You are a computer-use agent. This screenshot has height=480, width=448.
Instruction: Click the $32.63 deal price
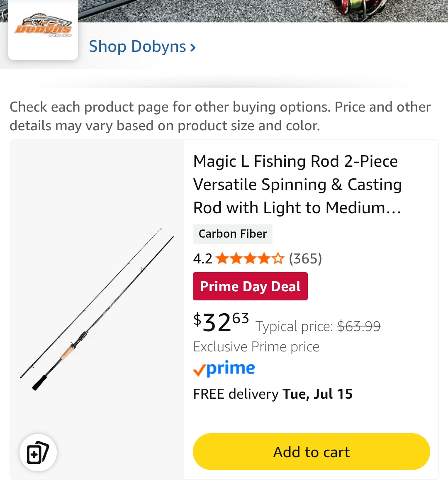click(x=221, y=322)
